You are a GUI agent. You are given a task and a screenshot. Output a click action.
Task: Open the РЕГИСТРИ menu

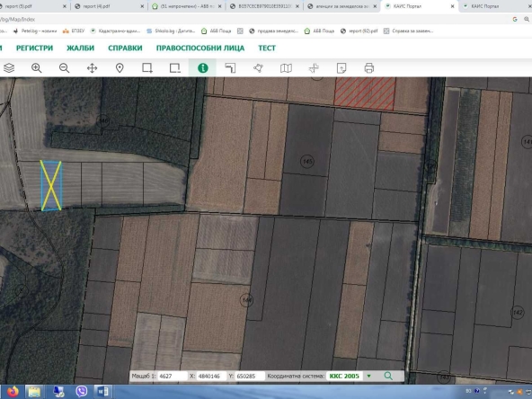(35, 48)
